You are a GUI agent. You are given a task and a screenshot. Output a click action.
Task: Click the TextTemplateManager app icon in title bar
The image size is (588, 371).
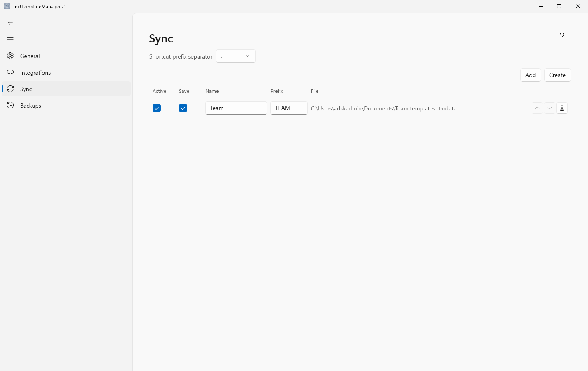pyautogui.click(x=7, y=6)
